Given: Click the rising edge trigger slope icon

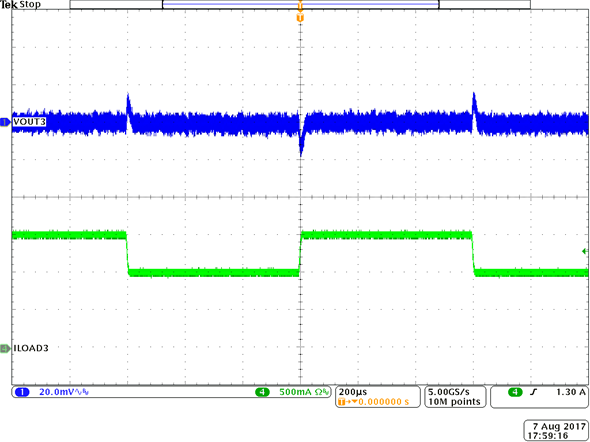Looking at the screenshot, I should 533,392.
